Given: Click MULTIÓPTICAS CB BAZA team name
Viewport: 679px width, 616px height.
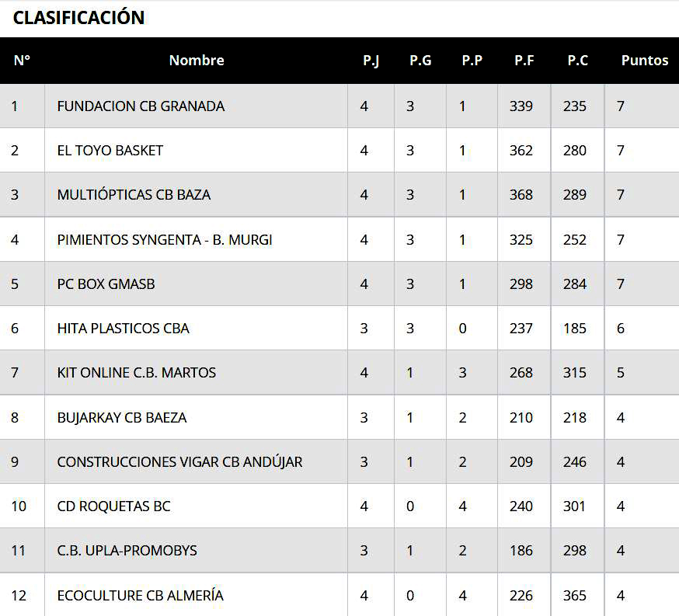Looking at the screenshot, I should click(x=134, y=195).
